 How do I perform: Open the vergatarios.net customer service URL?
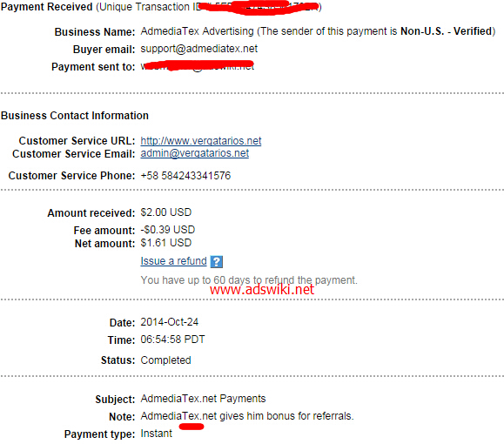pyautogui.click(x=201, y=141)
